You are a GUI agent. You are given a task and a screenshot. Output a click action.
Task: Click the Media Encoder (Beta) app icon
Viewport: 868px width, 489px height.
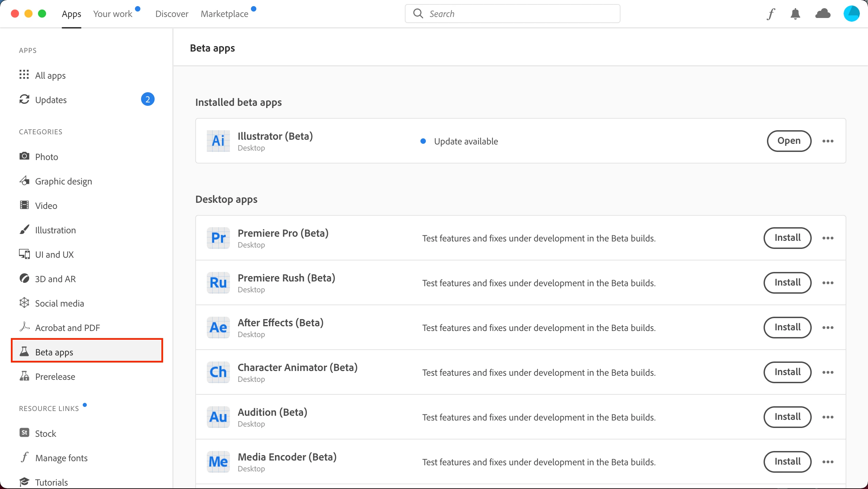(218, 462)
